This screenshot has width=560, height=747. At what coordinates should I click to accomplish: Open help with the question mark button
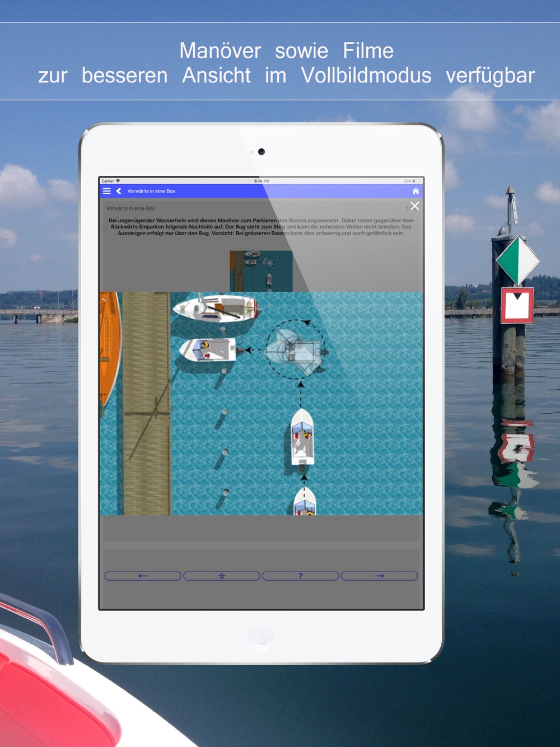pyautogui.click(x=301, y=576)
